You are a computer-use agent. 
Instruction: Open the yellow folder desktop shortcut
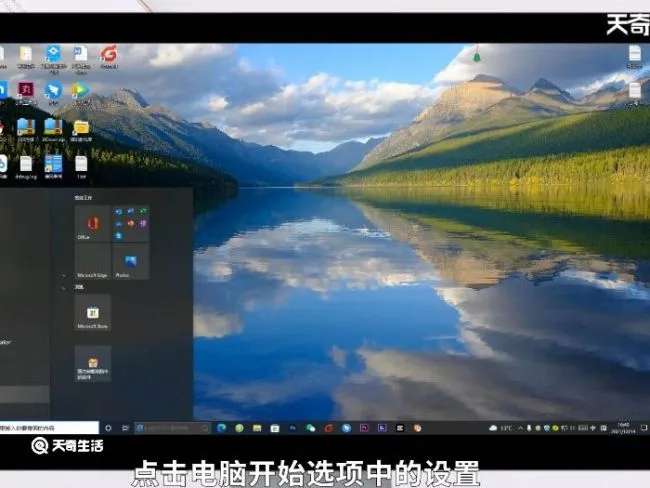pyautogui.click(x=81, y=130)
